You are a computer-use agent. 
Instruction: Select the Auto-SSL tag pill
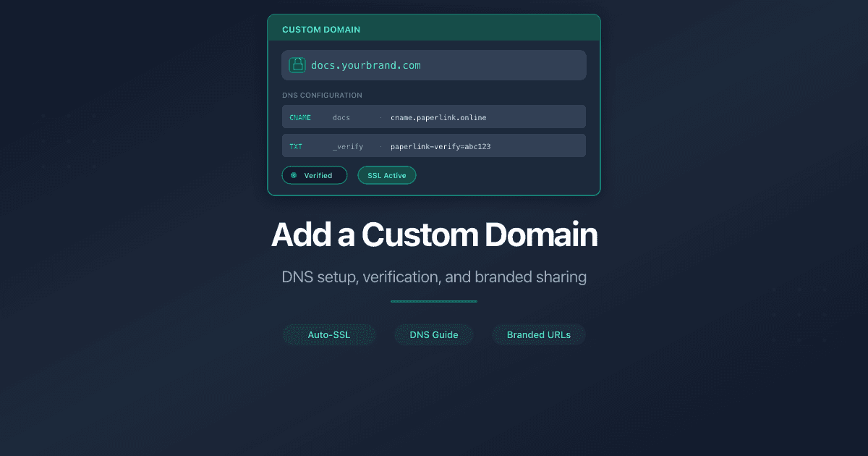(x=328, y=334)
